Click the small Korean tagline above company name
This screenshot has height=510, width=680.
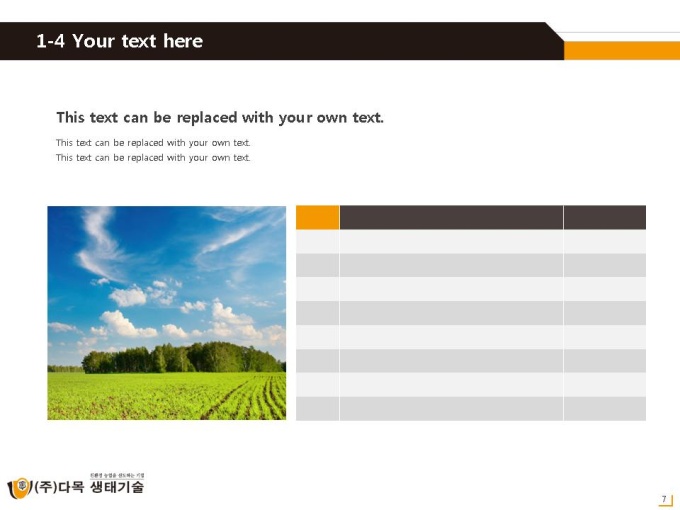(x=117, y=476)
